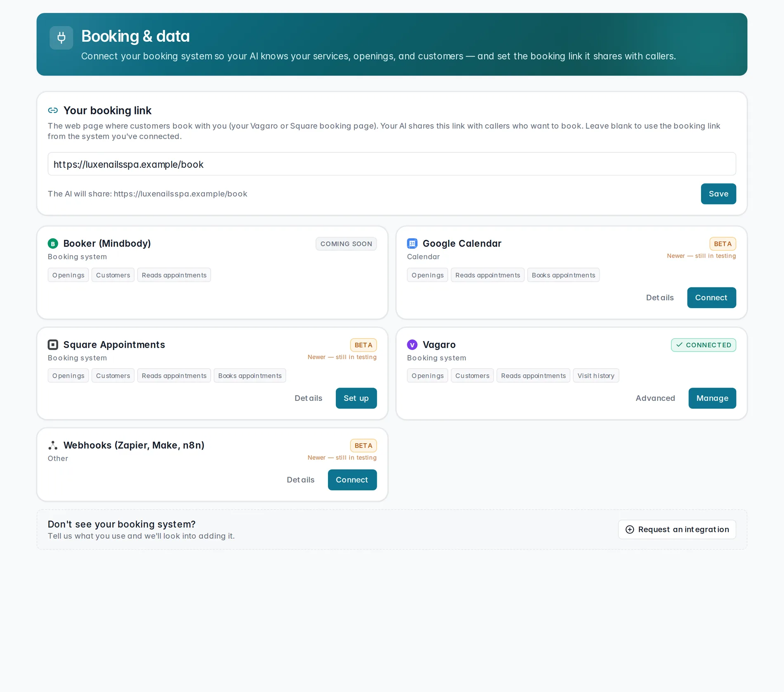The width and height of the screenshot is (784, 692).
Task: Click the Square Appointments logo icon
Action: pyautogui.click(x=53, y=345)
